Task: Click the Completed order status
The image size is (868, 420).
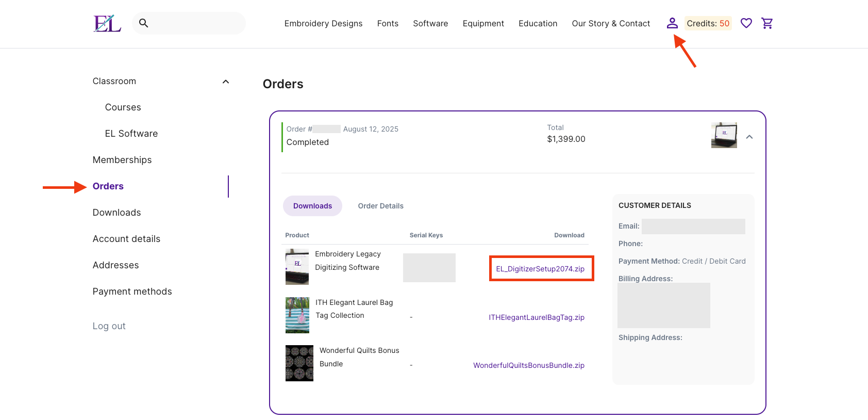Action: click(x=308, y=142)
